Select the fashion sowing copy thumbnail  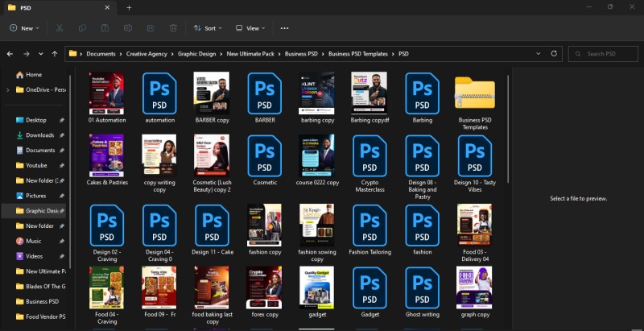point(316,225)
